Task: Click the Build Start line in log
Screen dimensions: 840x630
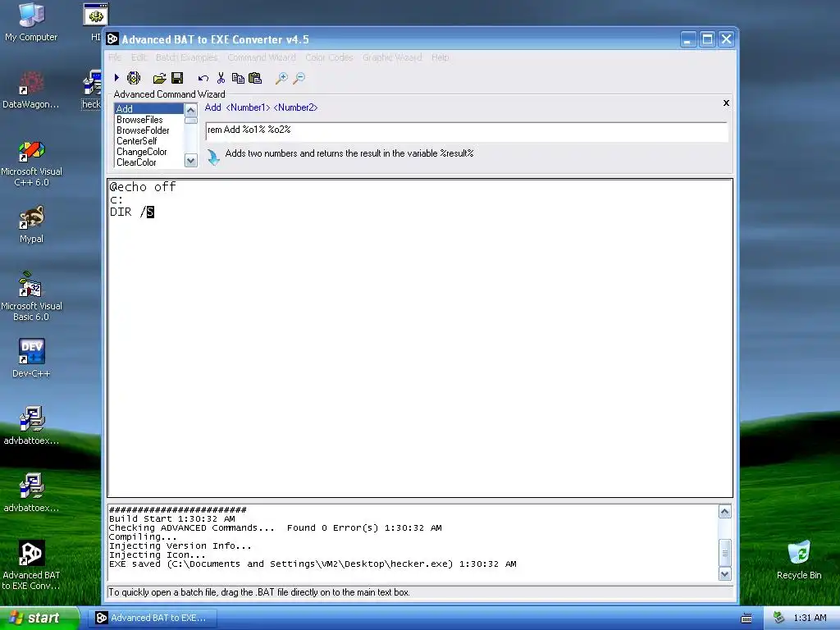Action: (172, 518)
